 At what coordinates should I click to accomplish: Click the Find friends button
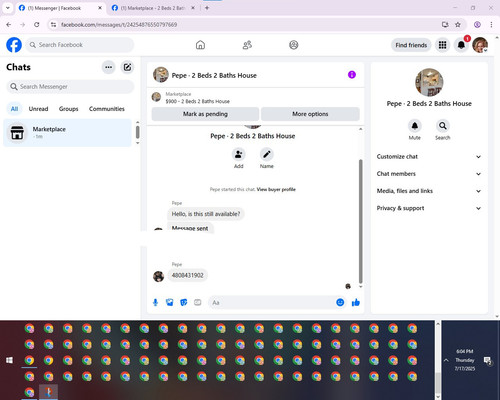coord(411,45)
